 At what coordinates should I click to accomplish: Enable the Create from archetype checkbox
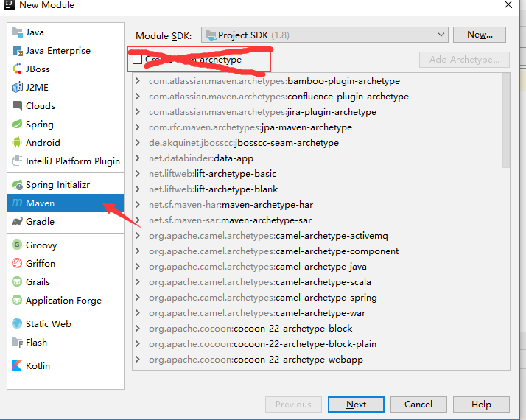point(138,60)
